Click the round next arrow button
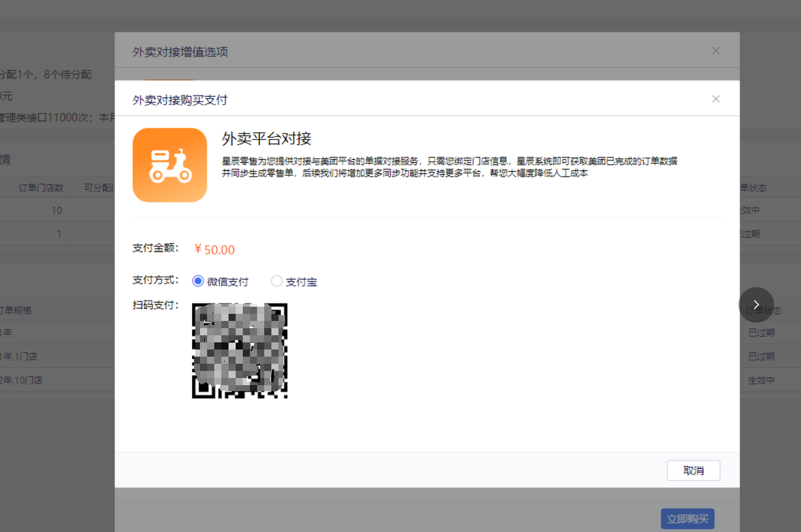Screen dimensions: 801x532 pos(756,305)
